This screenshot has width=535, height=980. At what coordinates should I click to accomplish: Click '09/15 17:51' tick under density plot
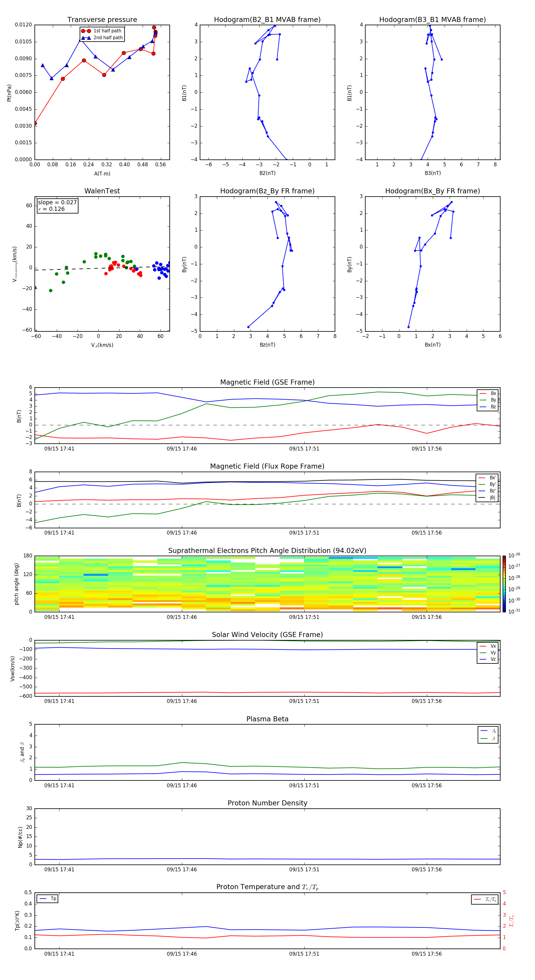coord(304,869)
